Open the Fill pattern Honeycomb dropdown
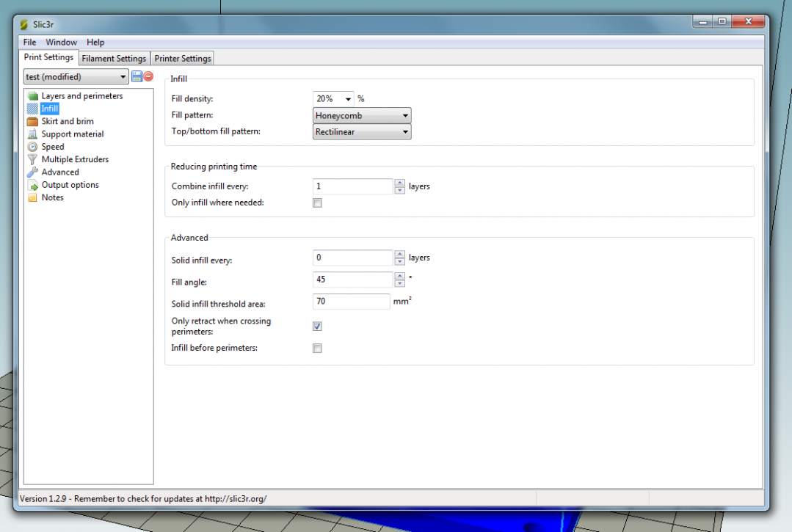Viewport: 792px width, 532px height. pyautogui.click(x=362, y=116)
